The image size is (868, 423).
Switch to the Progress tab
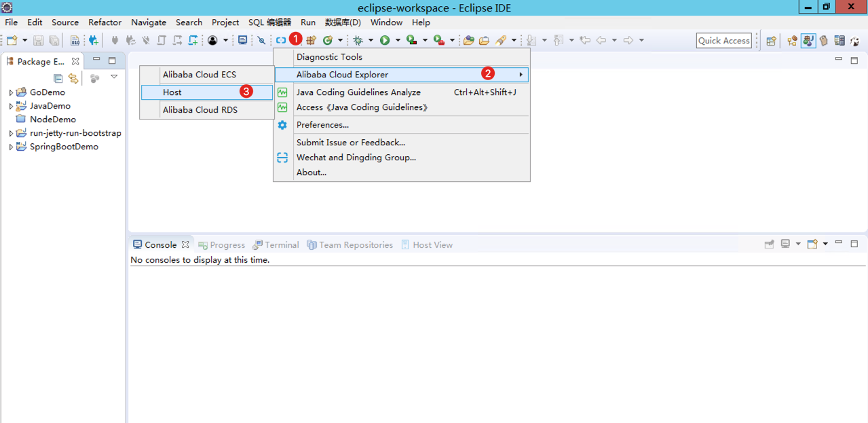[221, 245]
